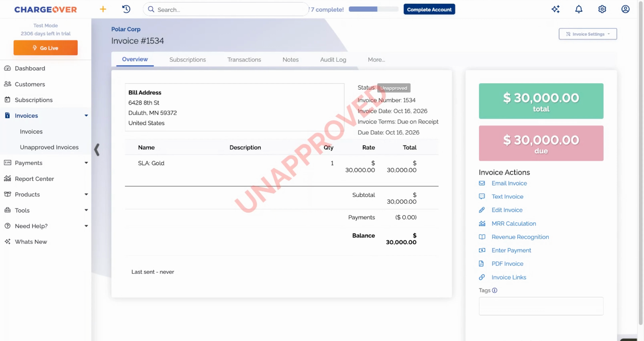Open the More... tab dropdown
The image size is (644, 341).
pos(376,60)
